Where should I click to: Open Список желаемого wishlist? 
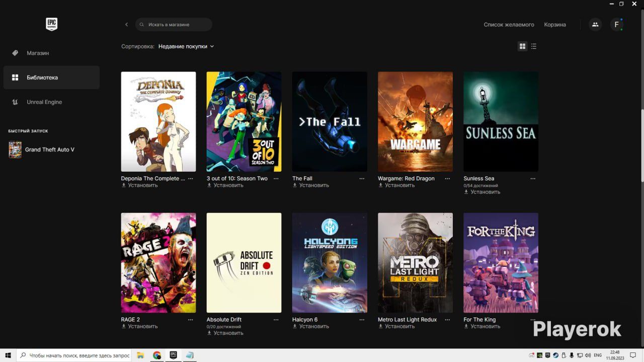(509, 25)
